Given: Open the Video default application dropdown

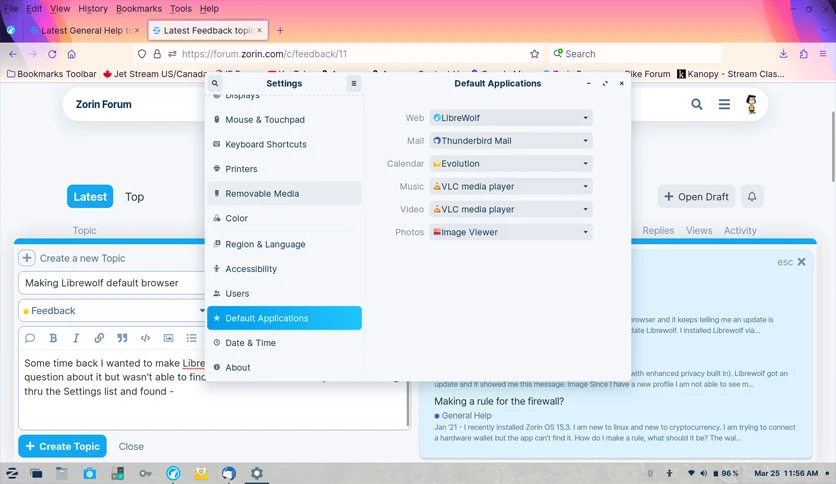Looking at the screenshot, I should [511, 209].
